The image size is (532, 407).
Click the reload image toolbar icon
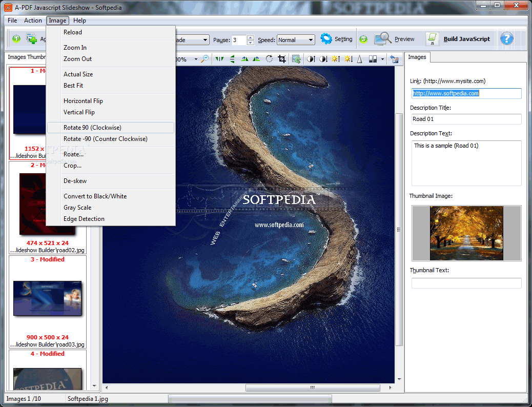[x=296, y=59]
